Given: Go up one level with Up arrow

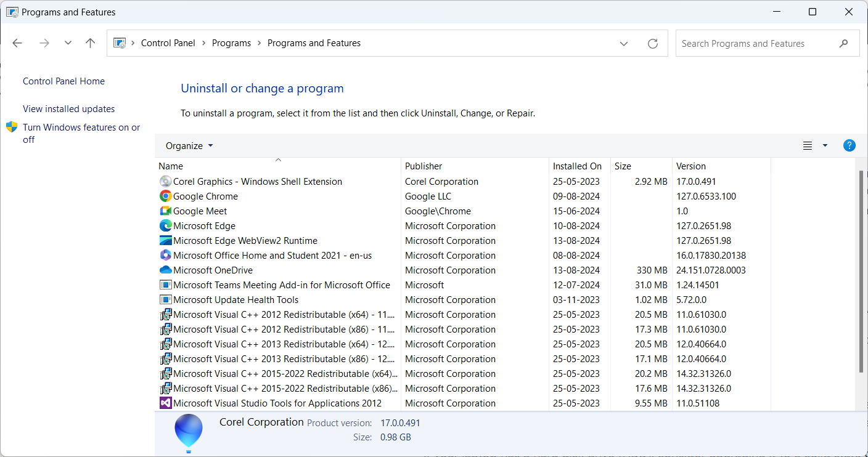Looking at the screenshot, I should pyautogui.click(x=91, y=43).
